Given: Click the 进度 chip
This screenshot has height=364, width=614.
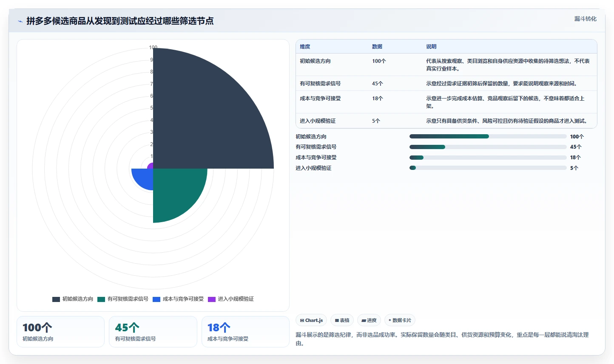Looking at the screenshot, I should 369,320.
